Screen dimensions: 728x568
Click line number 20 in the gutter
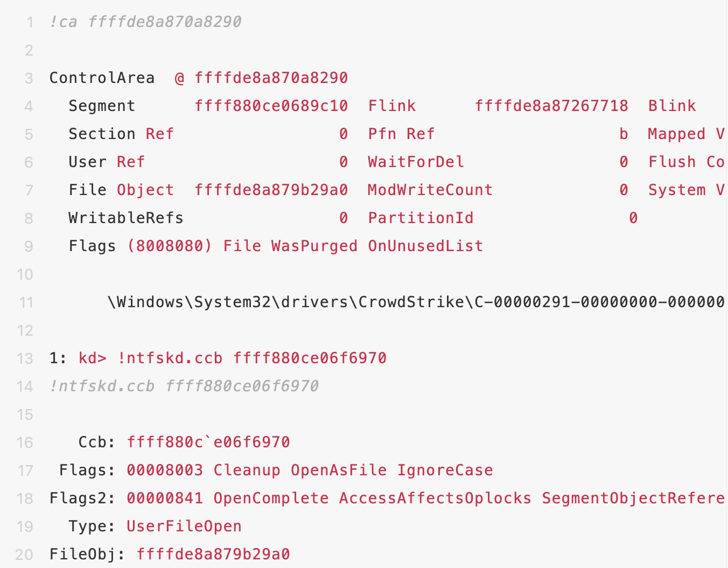pyautogui.click(x=25, y=555)
